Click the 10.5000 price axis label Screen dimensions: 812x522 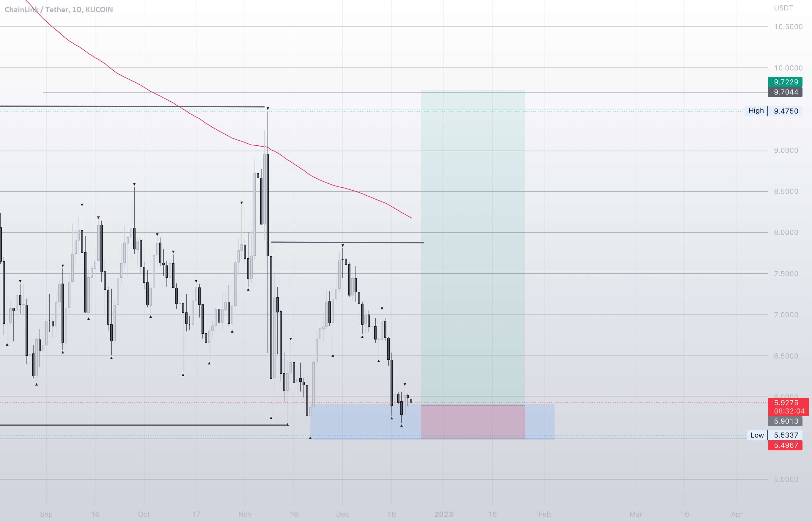[788, 27]
